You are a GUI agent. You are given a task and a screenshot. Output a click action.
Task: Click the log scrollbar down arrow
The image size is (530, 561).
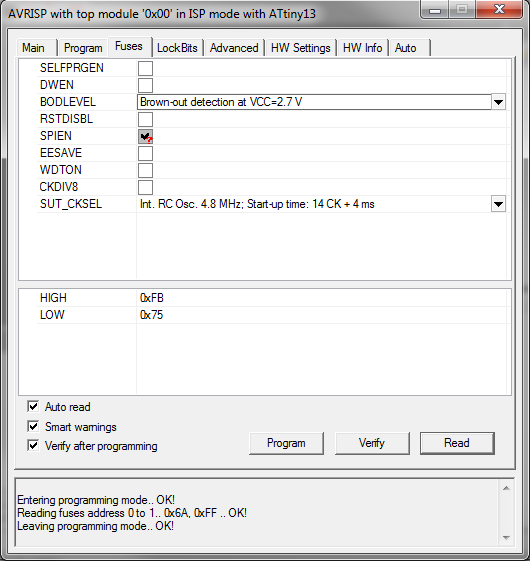pyautogui.click(x=506, y=537)
